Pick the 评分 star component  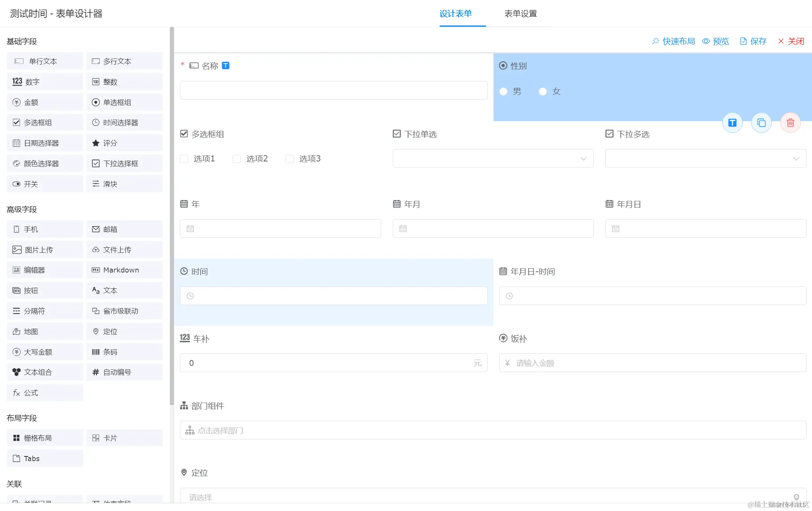(124, 143)
